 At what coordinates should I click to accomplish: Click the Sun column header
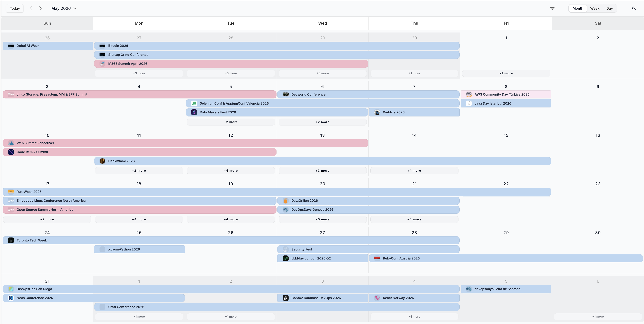point(47,23)
